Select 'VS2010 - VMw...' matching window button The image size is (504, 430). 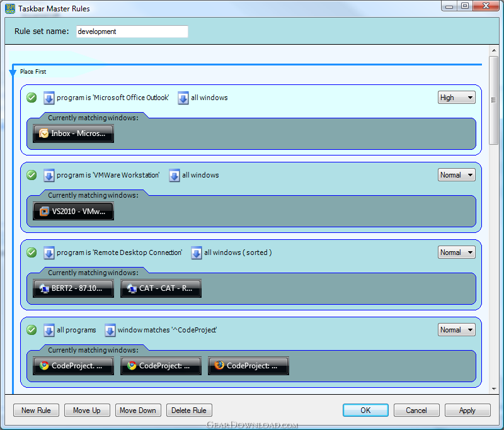click(73, 212)
